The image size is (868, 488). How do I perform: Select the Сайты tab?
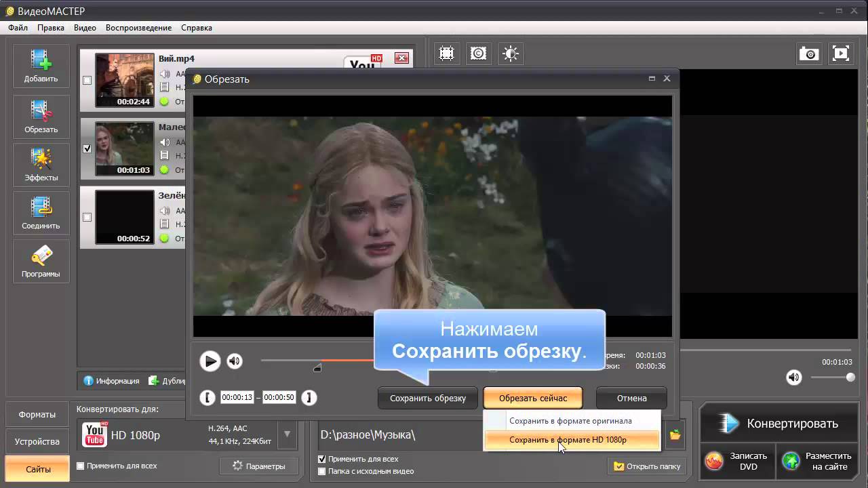tap(37, 469)
